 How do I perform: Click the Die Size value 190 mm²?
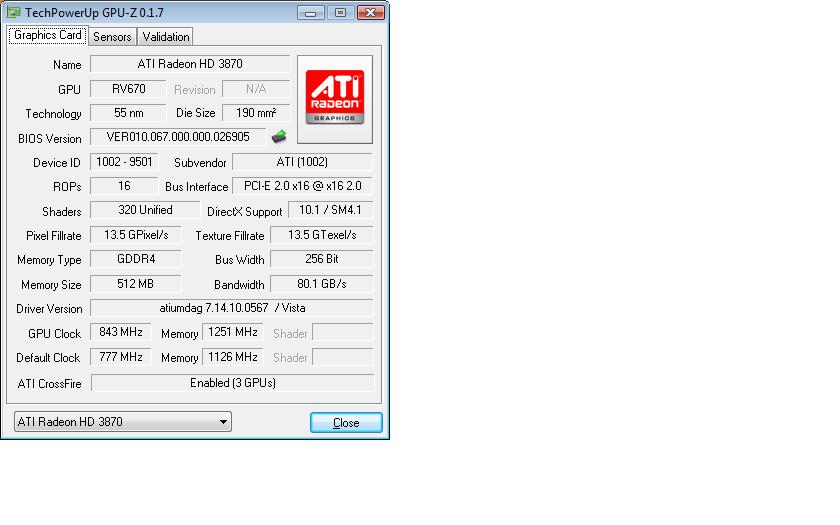[256, 112]
